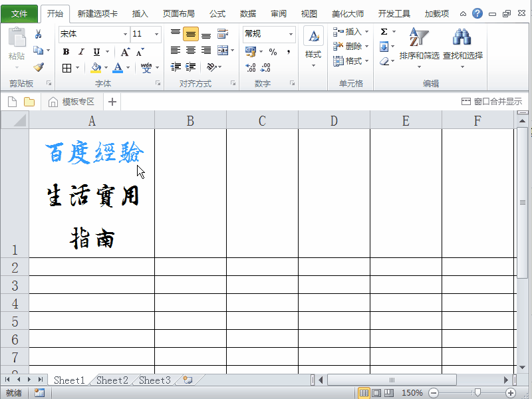Align text right
Image resolution: width=532 pixels, height=399 pixels.
pos(206,51)
